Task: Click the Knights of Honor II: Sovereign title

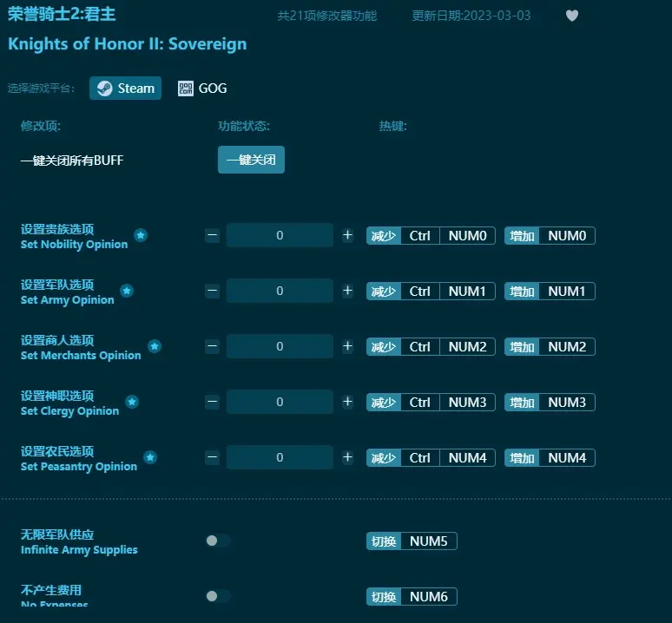Action: coord(128,44)
